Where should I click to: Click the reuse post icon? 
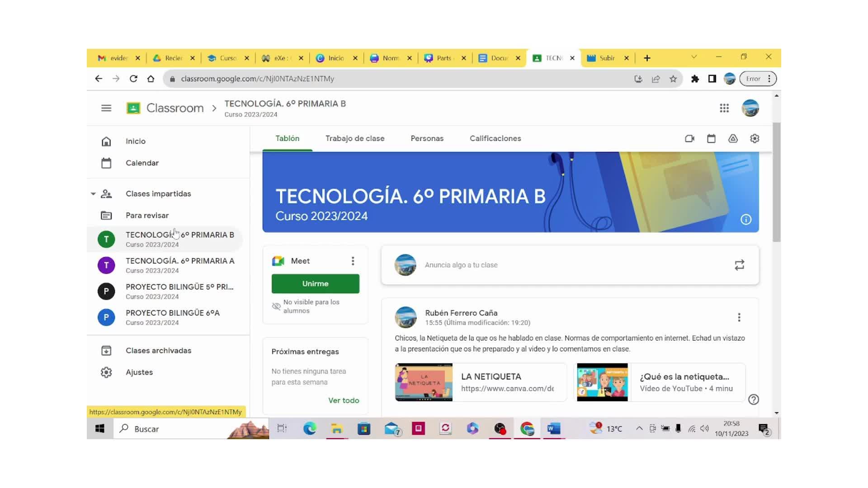(x=739, y=265)
